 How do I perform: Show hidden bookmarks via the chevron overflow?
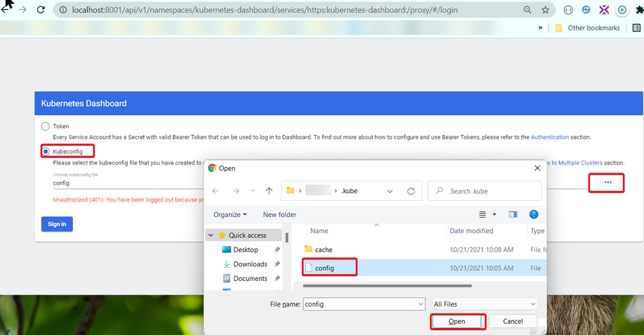pos(540,28)
